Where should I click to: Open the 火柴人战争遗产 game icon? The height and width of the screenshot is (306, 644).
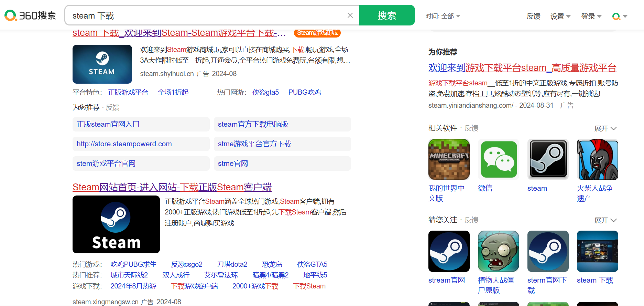tap(597, 159)
